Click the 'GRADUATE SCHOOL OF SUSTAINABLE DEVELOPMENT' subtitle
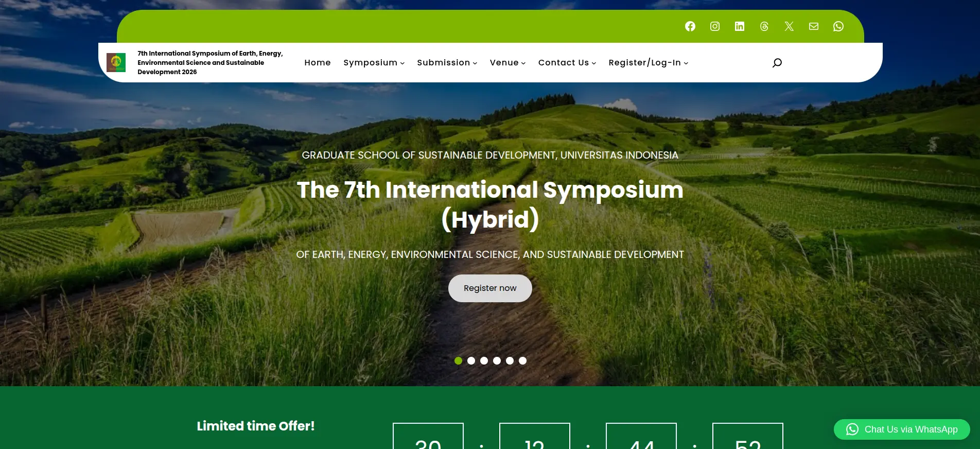The width and height of the screenshot is (980, 449). pyautogui.click(x=490, y=155)
